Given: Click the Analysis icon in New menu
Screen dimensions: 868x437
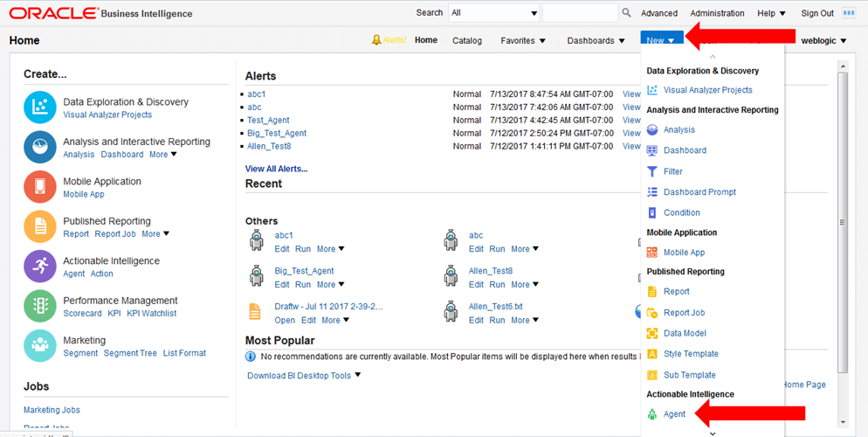Looking at the screenshot, I should [652, 129].
